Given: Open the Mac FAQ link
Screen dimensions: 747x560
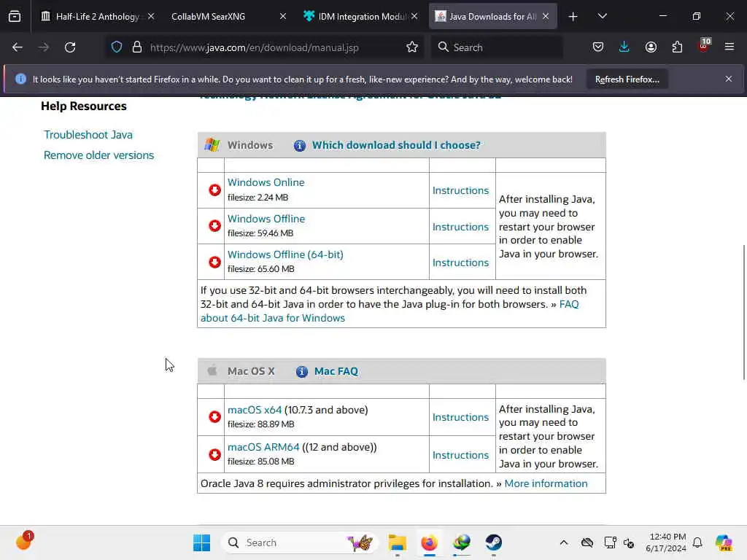Looking at the screenshot, I should pos(336,371).
